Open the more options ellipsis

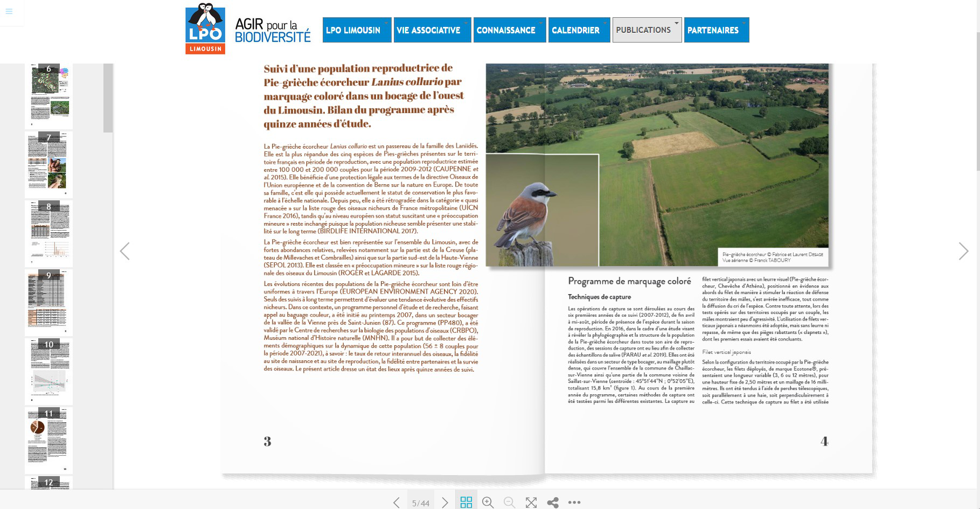574,502
